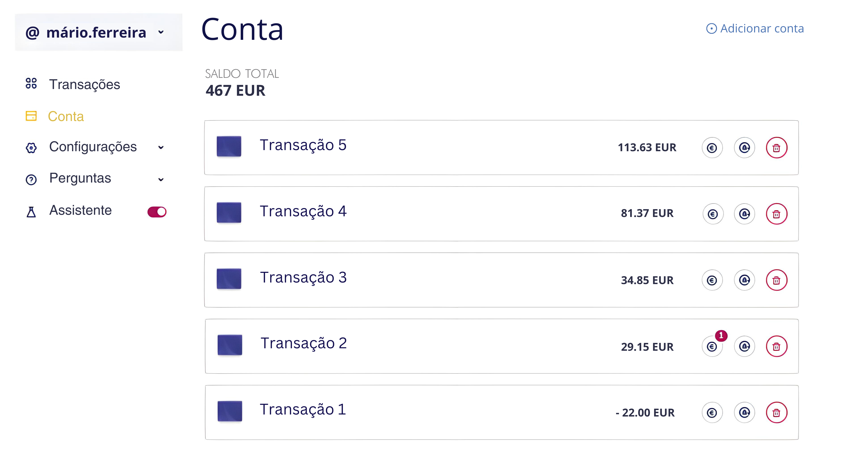Image resolution: width=868 pixels, height=459 pixels.
Task: Delete Transação 3 with the trash icon
Action: tap(776, 280)
